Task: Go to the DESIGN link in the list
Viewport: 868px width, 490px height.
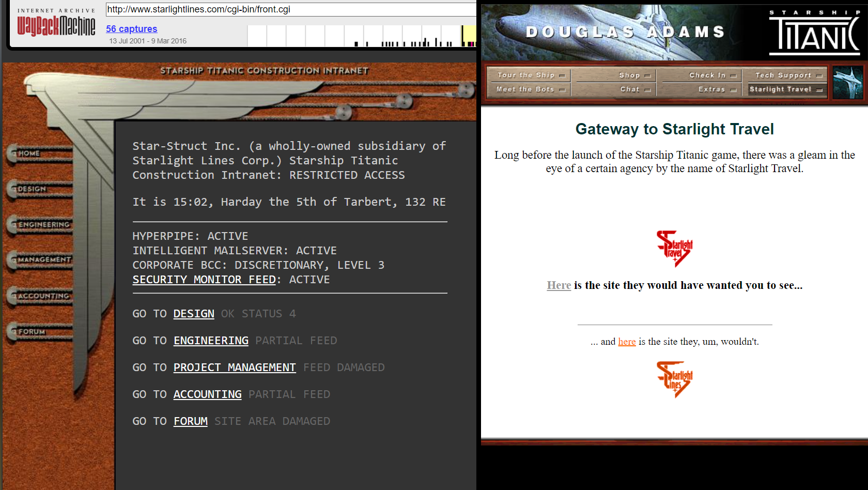Action: (x=194, y=314)
